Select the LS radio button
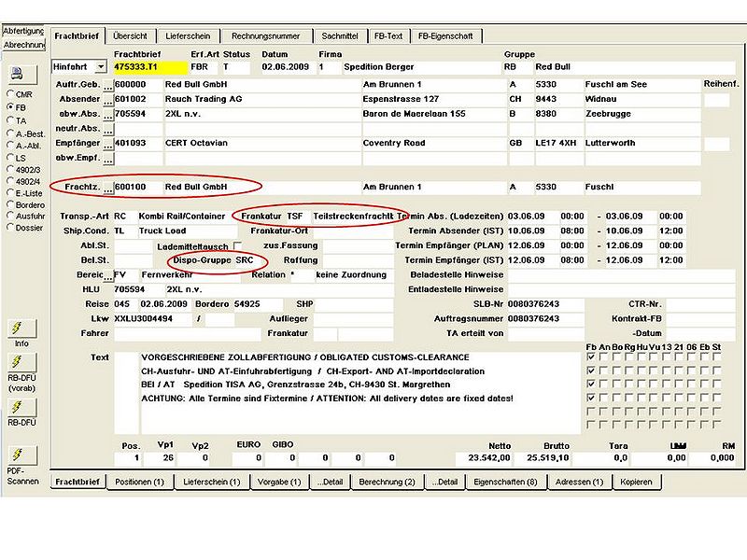Screen dimensions: 747x560 pyautogui.click(x=10, y=157)
